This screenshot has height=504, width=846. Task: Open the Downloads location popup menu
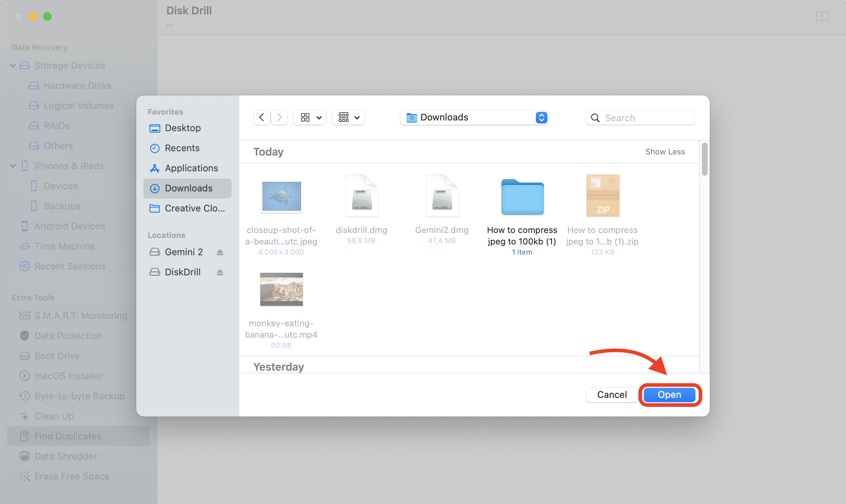click(x=474, y=118)
